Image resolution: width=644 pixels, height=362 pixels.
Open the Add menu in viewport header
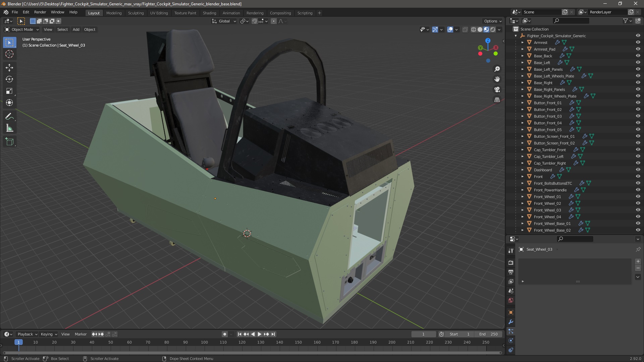(76, 29)
